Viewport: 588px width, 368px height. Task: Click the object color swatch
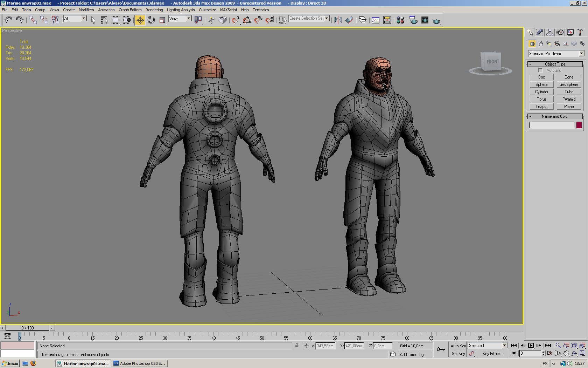click(x=579, y=125)
